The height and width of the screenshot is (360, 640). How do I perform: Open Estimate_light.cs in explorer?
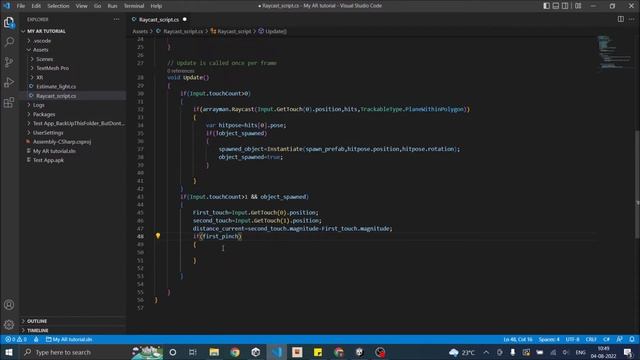pyautogui.click(x=73, y=87)
